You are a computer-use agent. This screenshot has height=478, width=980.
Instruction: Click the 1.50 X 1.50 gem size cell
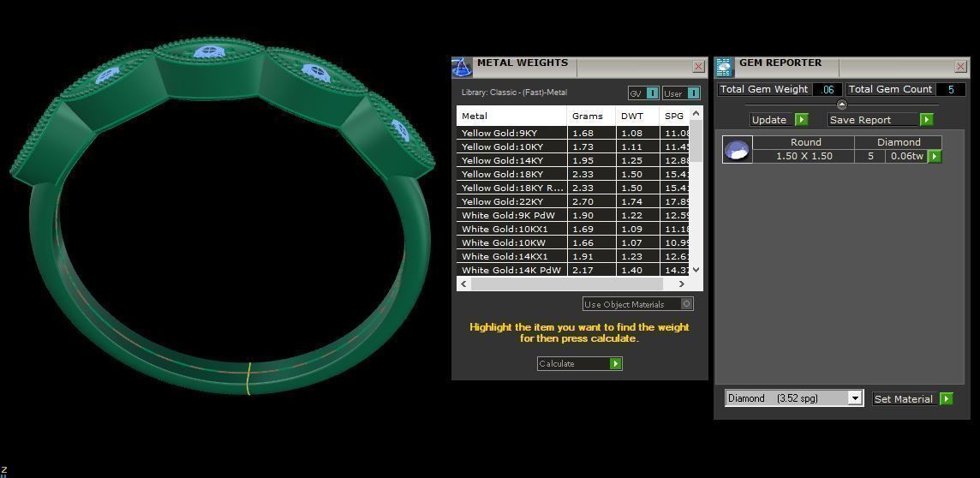pyautogui.click(x=804, y=156)
